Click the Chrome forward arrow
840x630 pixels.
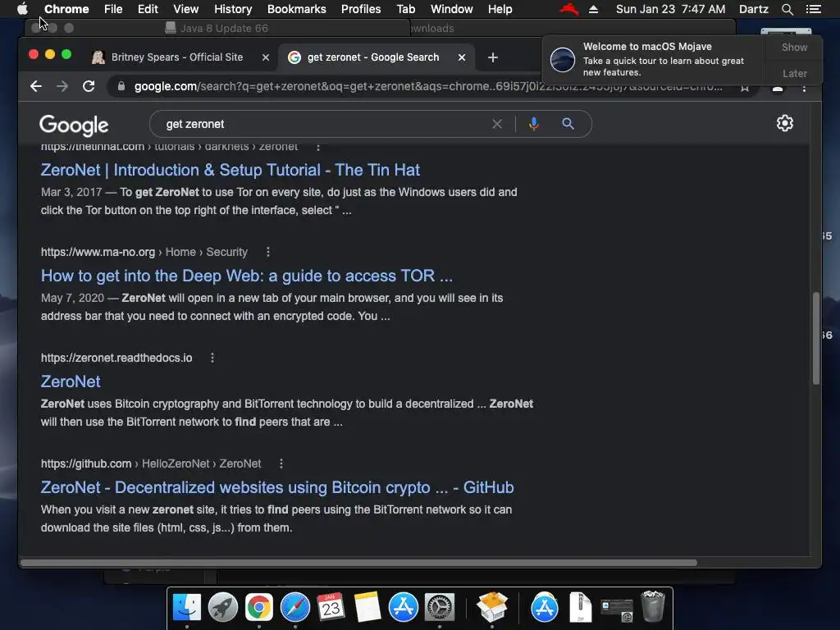click(62, 86)
